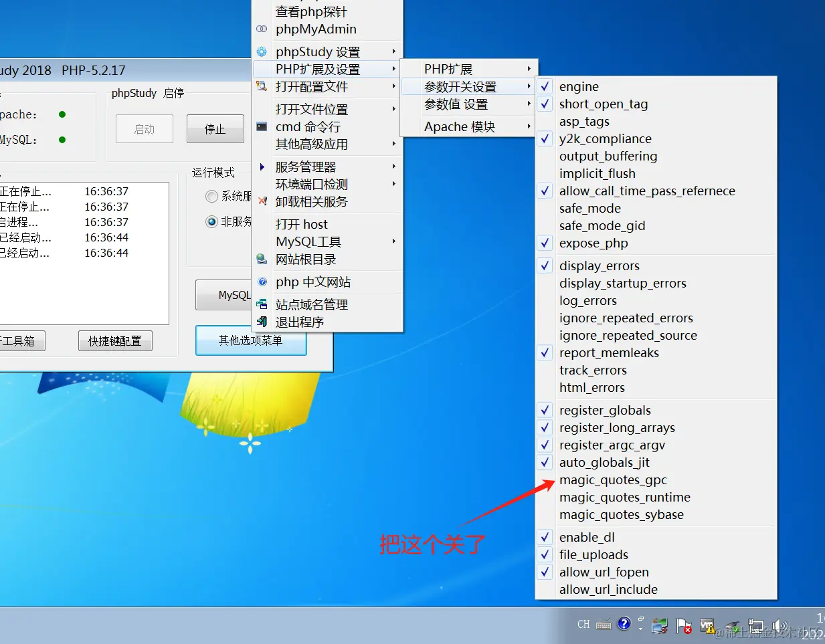This screenshot has width=825, height=644.
Task: Click the 网站根目录 icon
Action: 262,259
